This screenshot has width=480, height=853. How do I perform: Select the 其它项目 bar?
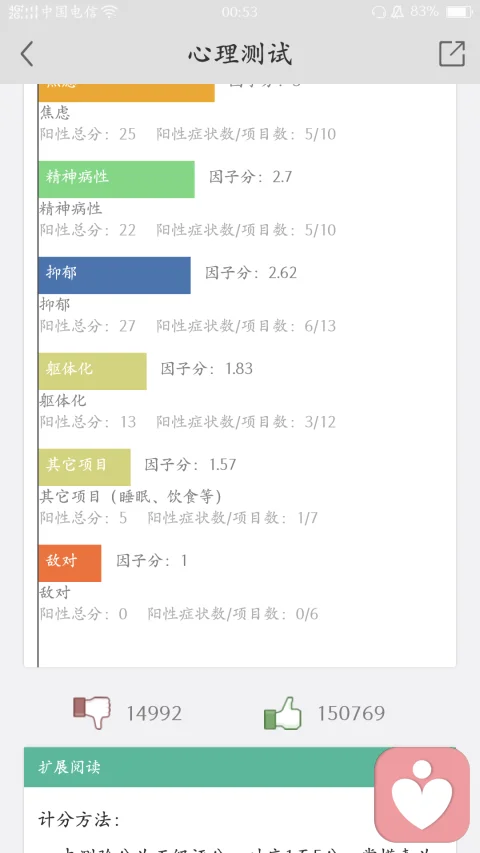(84, 467)
